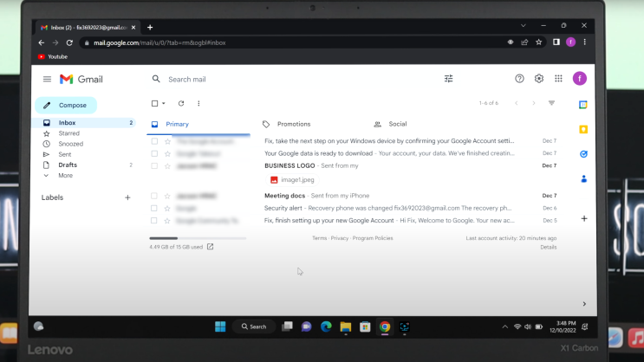
Task: Expand More in the left sidebar
Action: [x=65, y=175]
